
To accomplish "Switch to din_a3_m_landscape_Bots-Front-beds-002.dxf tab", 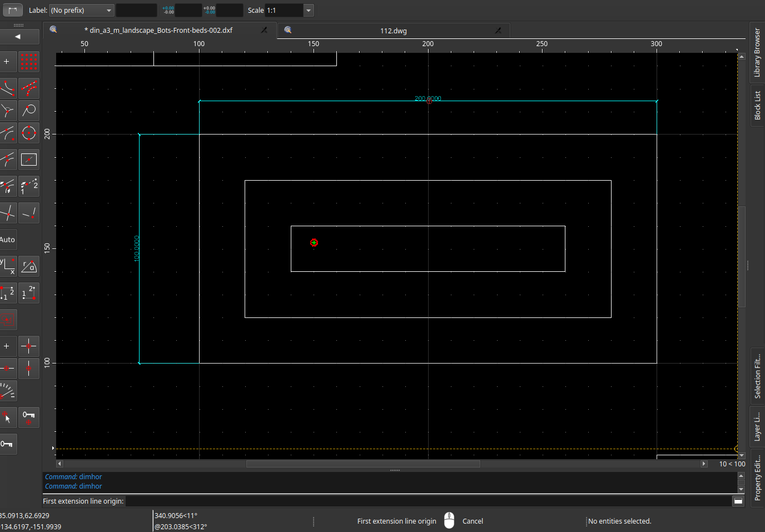I will point(161,31).
